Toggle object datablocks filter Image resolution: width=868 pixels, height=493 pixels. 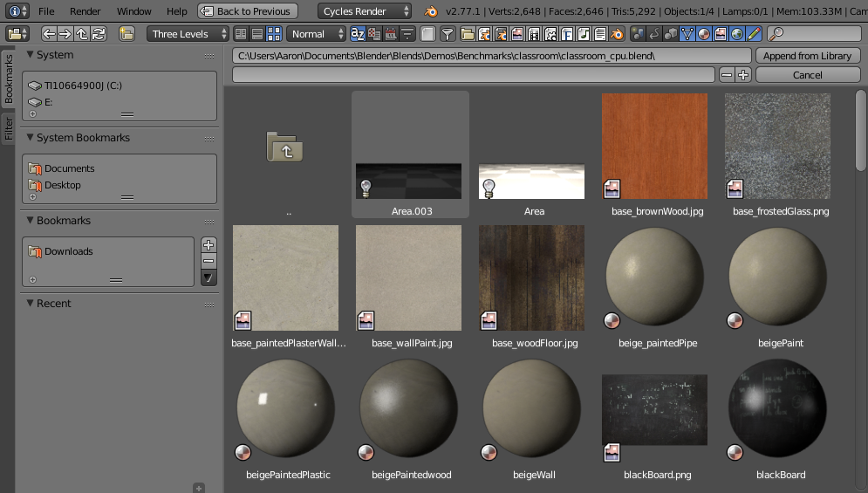click(x=671, y=34)
